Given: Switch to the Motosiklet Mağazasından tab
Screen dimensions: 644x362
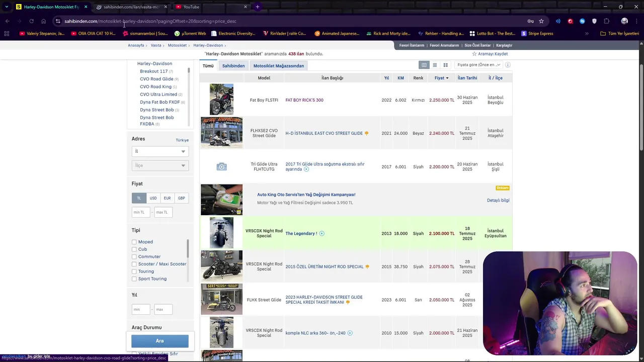Looking at the screenshot, I should 279,66.
